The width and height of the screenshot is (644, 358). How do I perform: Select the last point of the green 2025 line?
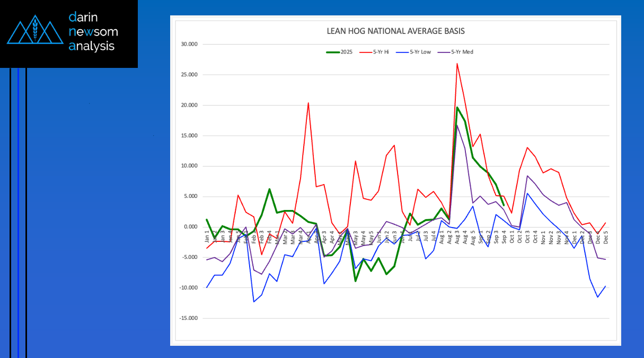pyautogui.click(x=504, y=205)
